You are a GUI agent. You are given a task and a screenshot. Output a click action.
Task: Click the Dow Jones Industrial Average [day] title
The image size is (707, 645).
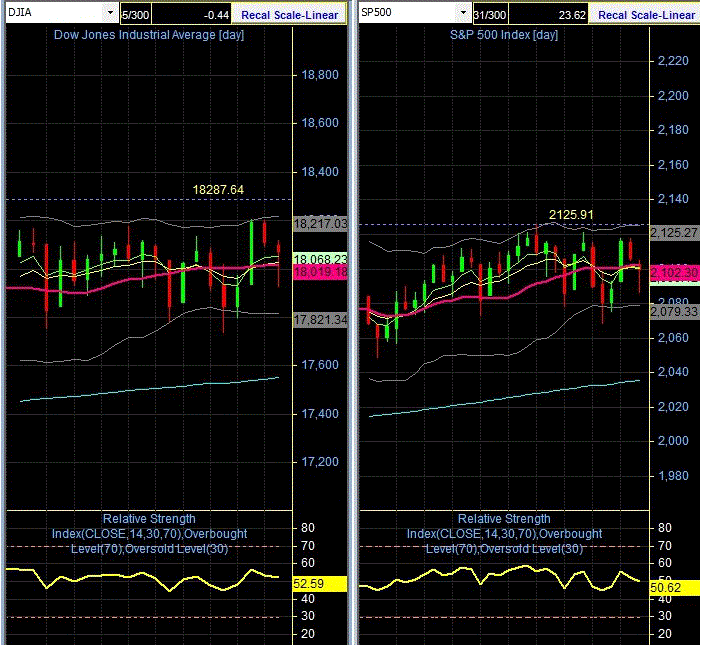[149, 35]
